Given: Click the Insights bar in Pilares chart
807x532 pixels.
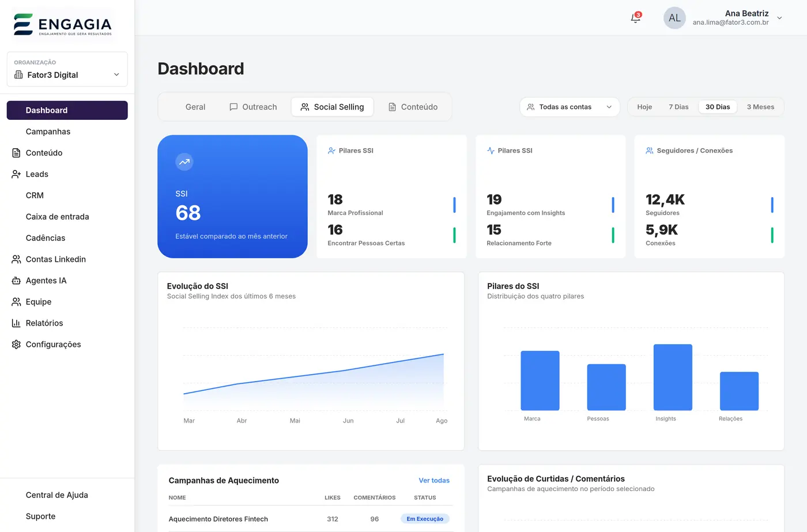Looking at the screenshot, I should 673,378.
